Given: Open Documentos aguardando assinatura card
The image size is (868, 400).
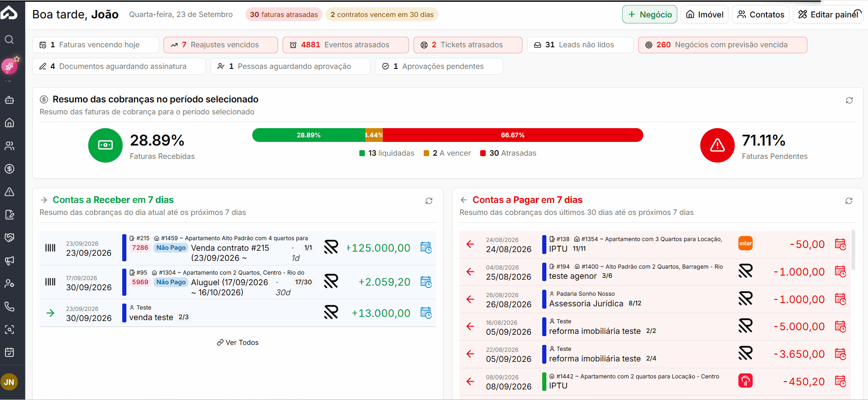Looking at the screenshot, I should click(x=119, y=66).
